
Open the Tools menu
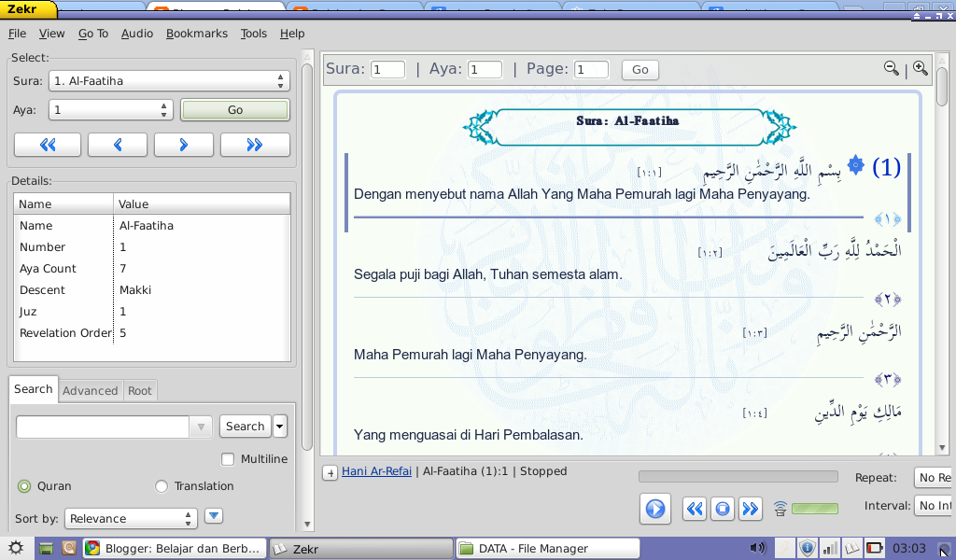pos(254,34)
